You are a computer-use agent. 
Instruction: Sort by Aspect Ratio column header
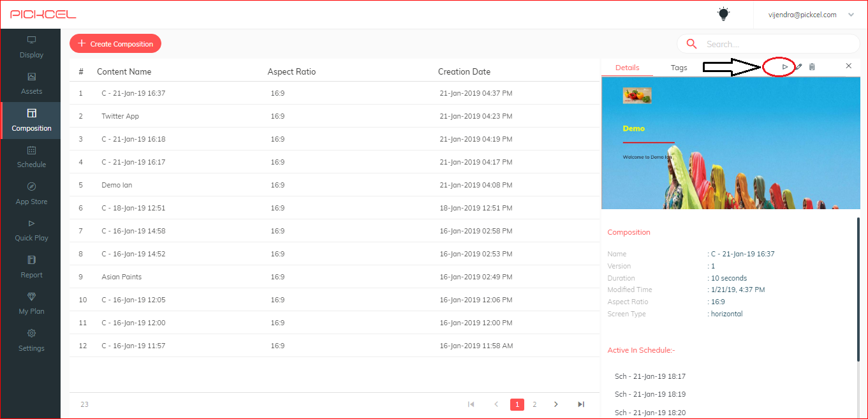[291, 71]
